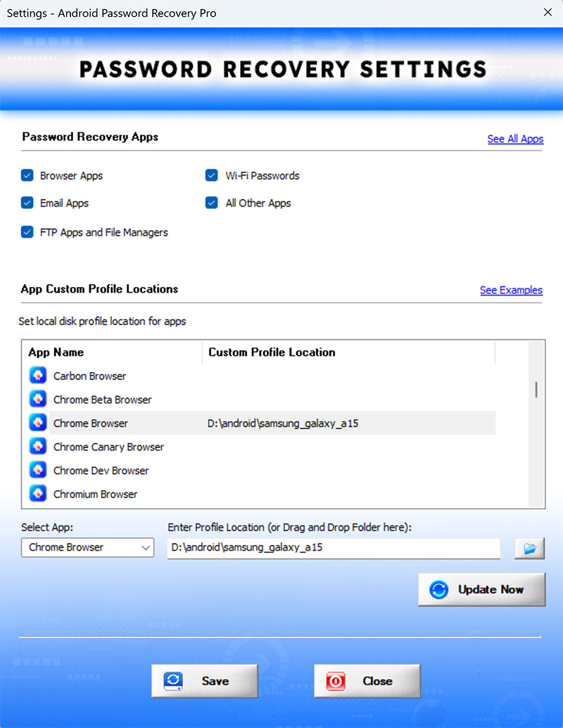The width and height of the screenshot is (563, 728).
Task: Select the Carbon Browser list row
Action: coord(262,376)
